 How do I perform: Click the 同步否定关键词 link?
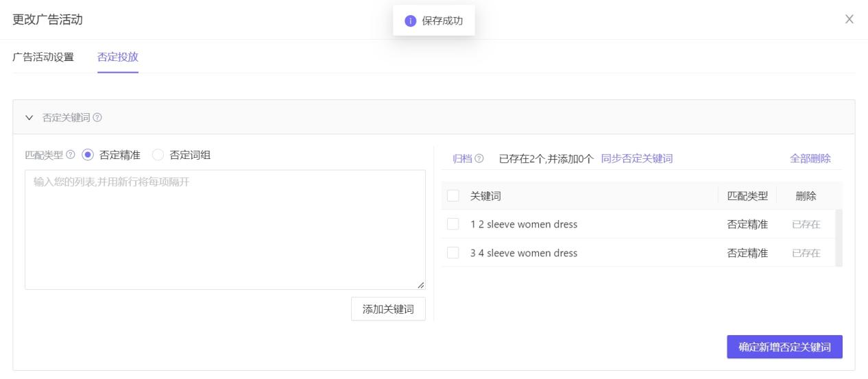tap(637, 159)
